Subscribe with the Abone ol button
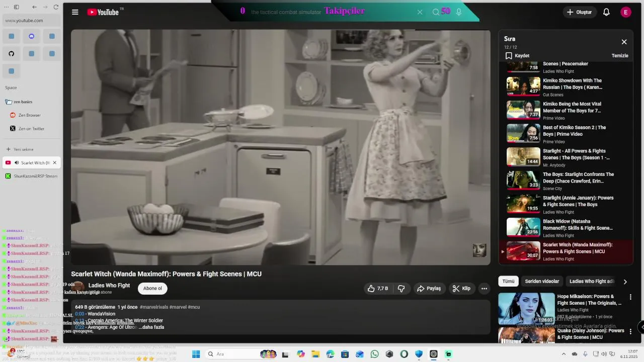 point(152,289)
